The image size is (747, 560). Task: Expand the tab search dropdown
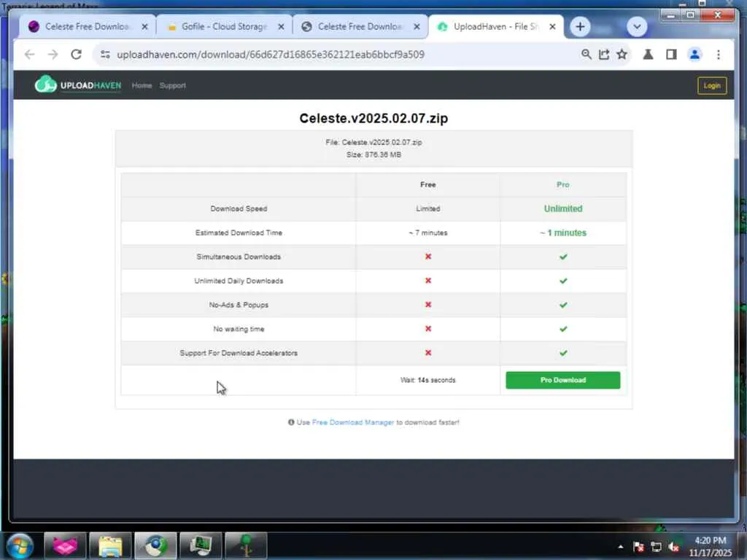coord(637,27)
